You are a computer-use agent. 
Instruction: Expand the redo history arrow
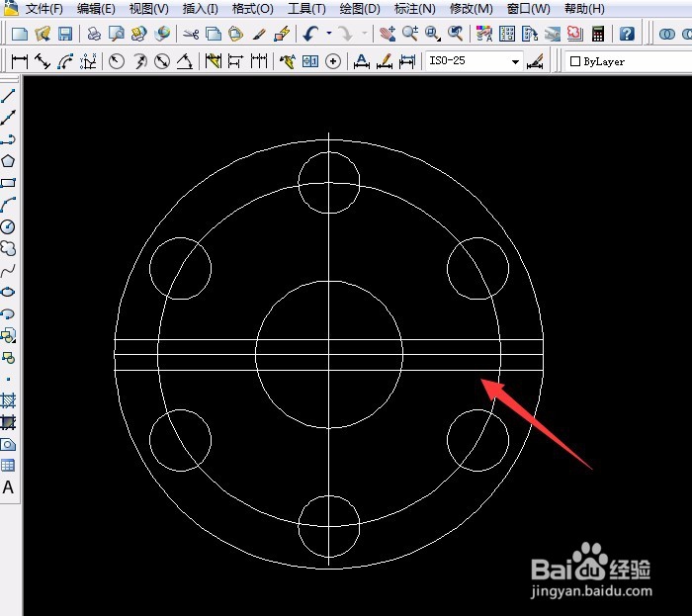364,34
